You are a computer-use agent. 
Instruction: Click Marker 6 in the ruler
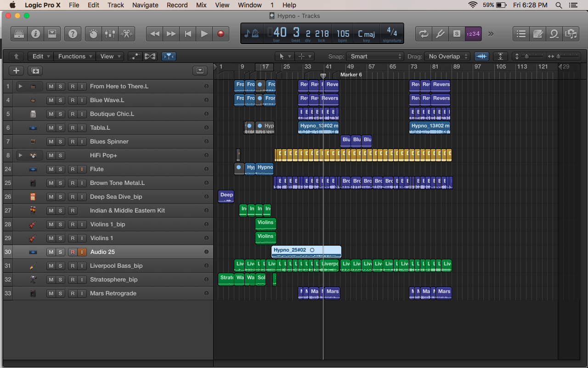tap(351, 75)
